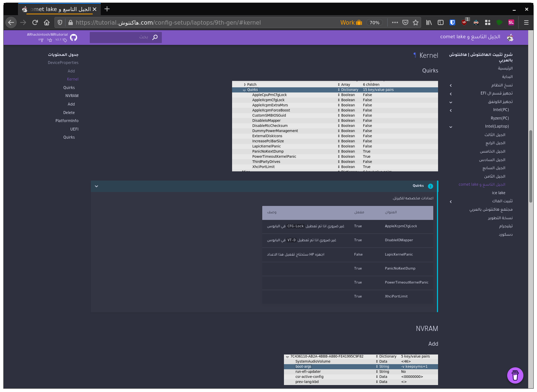The width and height of the screenshot is (537, 392).
Task: Click the page vertical scrollbar thumb
Action: (530, 165)
